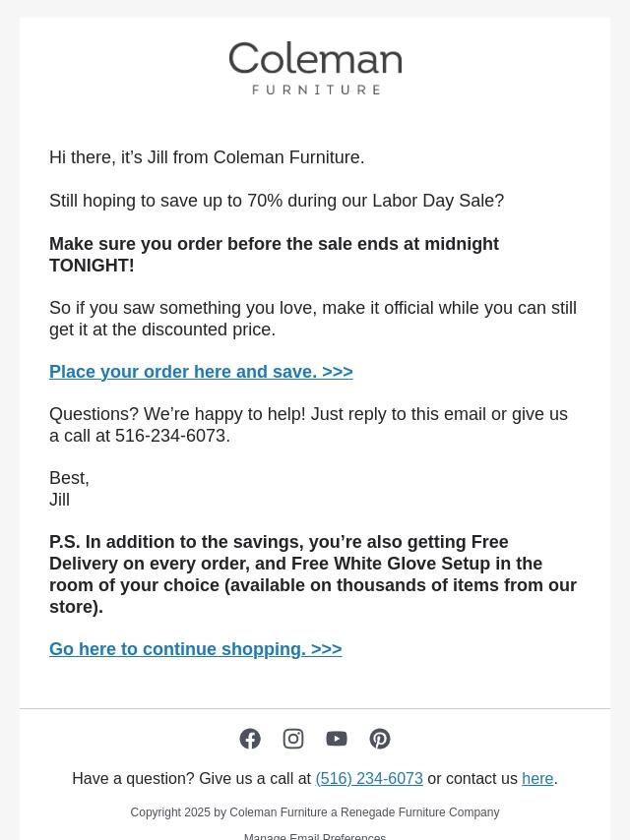Open the YouTube icon link
The width and height of the screenshot is (630, 840).
tap(337, 739)
